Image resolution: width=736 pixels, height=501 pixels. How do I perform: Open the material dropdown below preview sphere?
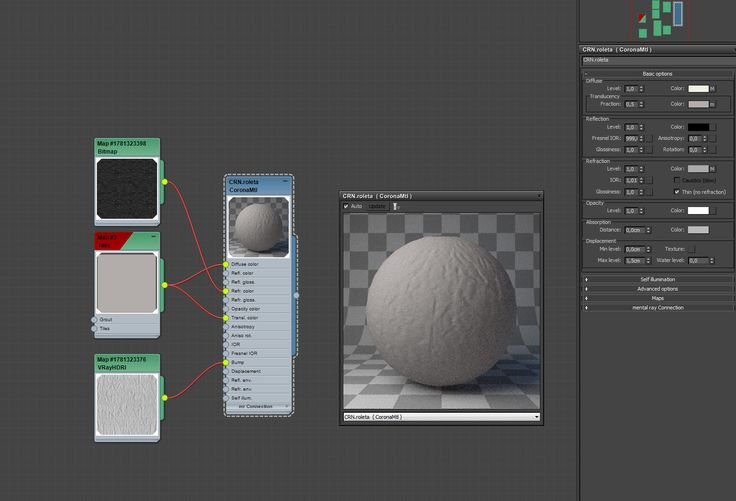tap(536, 416)
